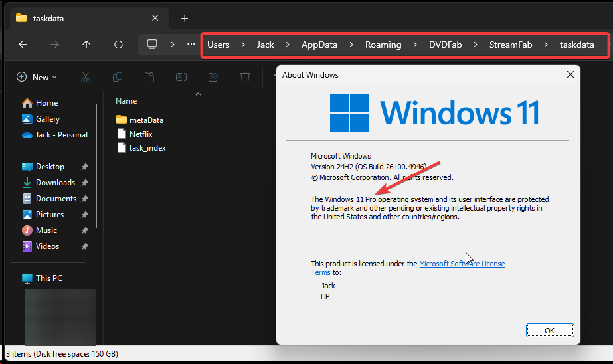
Task: Open Microsoft Software License Terms link
Action: click(462, 264)
